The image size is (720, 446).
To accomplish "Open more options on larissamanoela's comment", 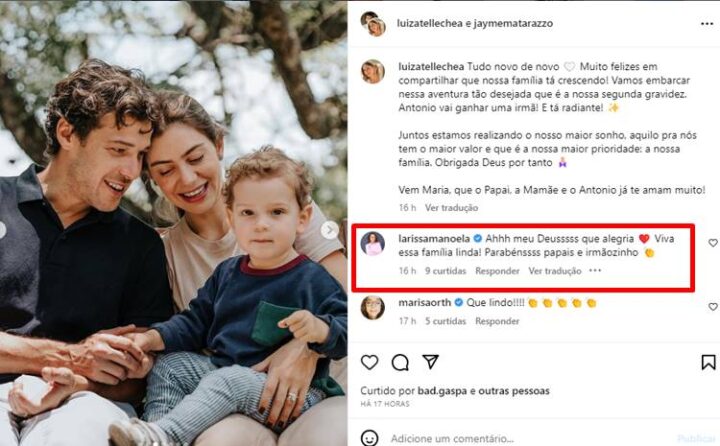I will coord(596,271).
